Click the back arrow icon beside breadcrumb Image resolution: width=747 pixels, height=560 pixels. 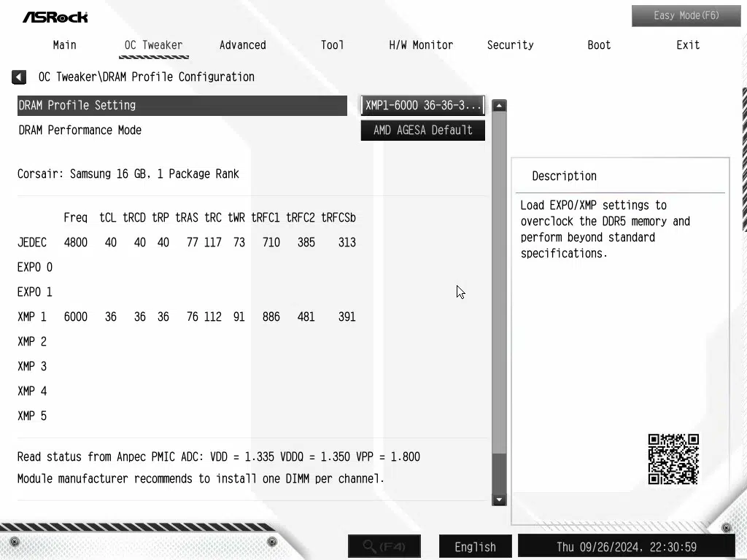[19, 77]
